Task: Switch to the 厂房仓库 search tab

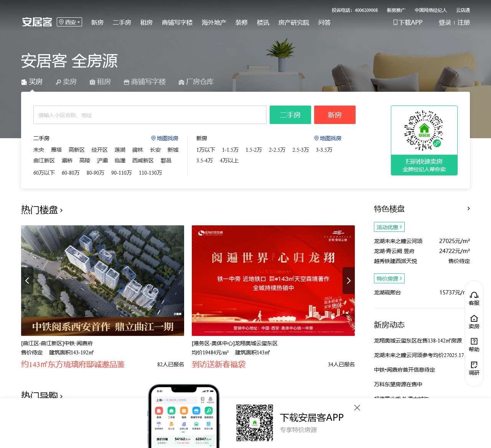Action: tap(196, 82)
